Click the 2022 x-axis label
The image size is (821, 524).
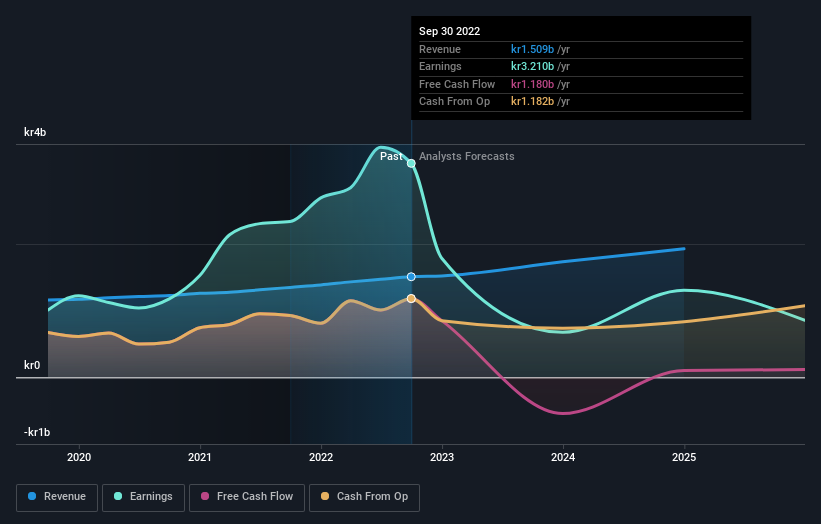click(x=321, y=458)
